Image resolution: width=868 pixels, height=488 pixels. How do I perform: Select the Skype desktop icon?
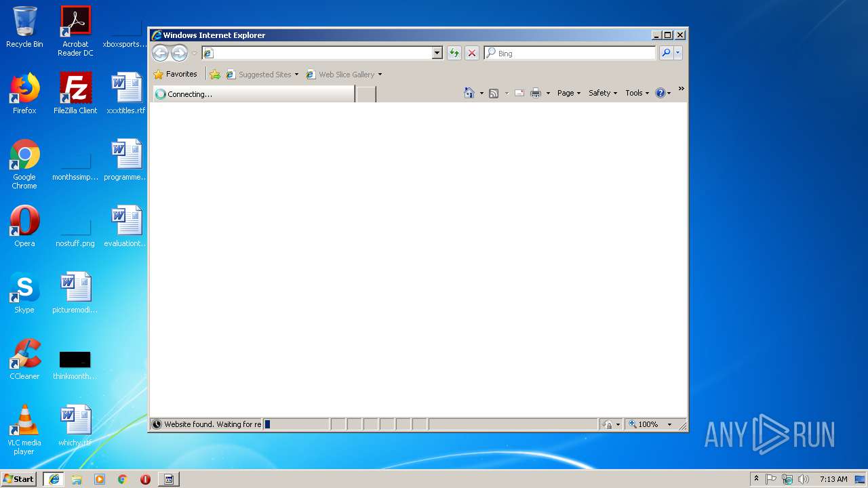(24, 293)
